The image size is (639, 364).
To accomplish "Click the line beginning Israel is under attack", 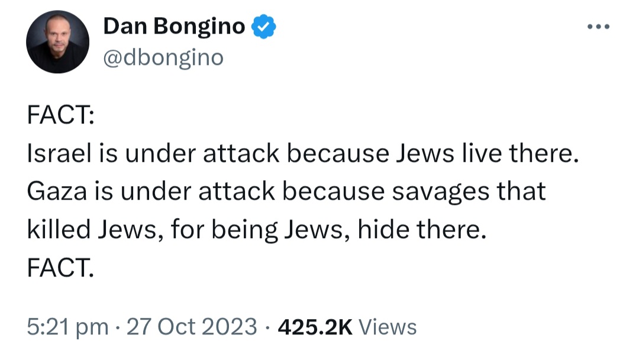I will pyautogui.click(x=303, y=154).
